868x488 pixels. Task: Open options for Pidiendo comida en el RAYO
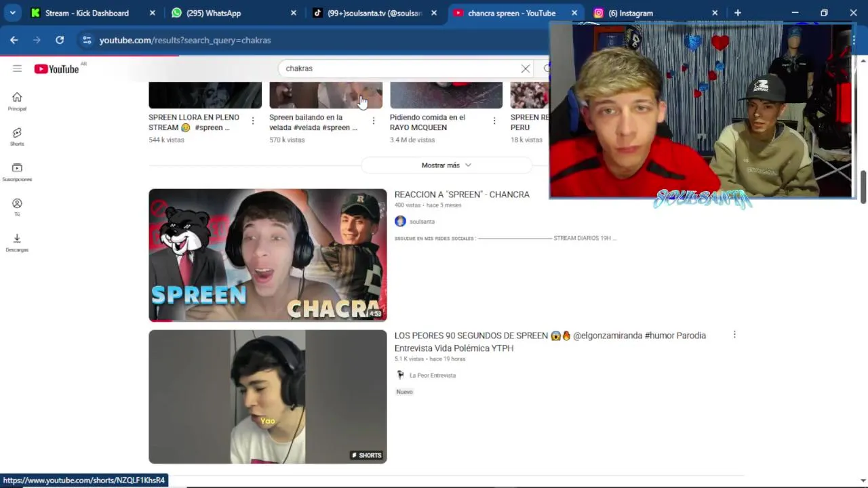point(494,121)
